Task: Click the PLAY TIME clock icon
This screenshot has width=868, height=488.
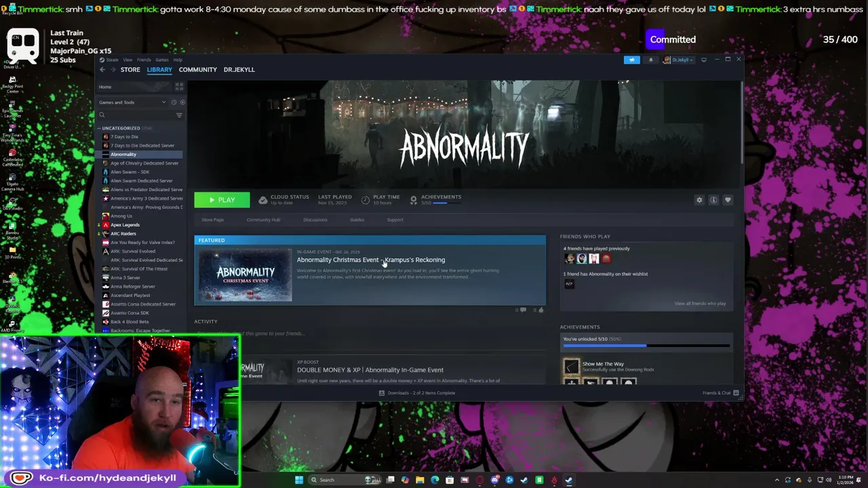Action: coord(366,200)
